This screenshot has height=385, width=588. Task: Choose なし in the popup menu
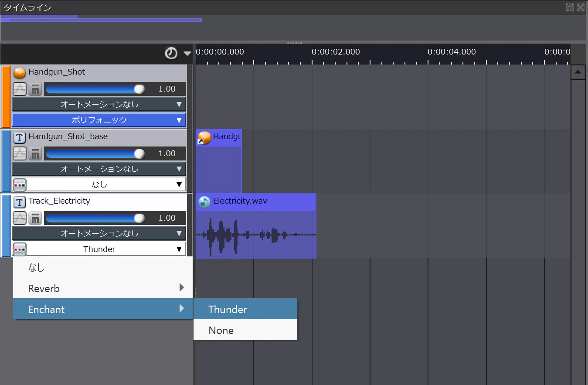coord(103,267)
